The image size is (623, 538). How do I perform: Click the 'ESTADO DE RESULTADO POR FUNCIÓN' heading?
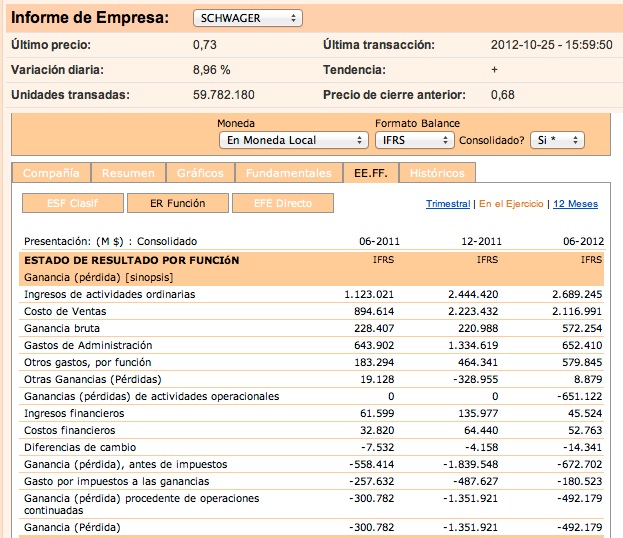[132, 261]
